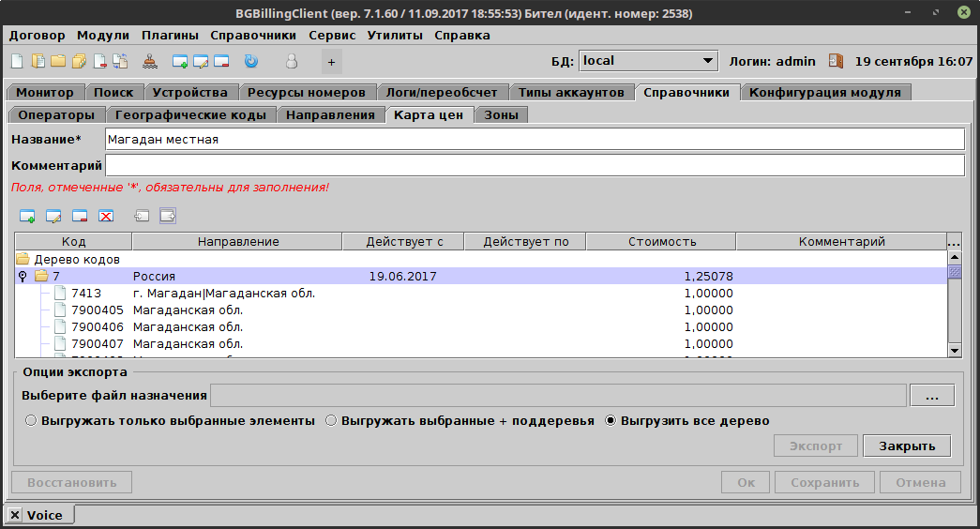This screenshot has width=980, height=529.
Task: Click the file browse ... button
Action: 932,396
